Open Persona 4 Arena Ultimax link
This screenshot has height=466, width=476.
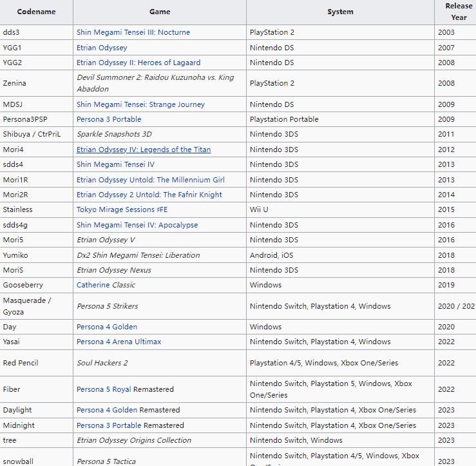[x=119, y=342]
